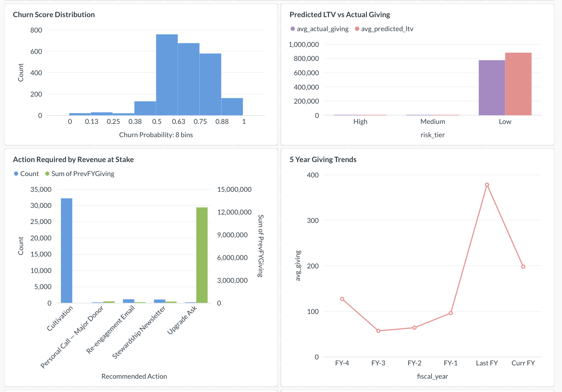Image resolution: width=562 pixels, height=392 pixels.
Task: Click the green Upgrade Ask giving bar
Action: point(202,255)
